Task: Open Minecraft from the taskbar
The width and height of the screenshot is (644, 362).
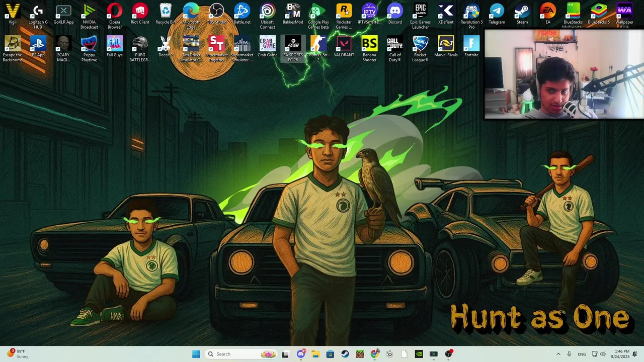Action: (360, 354)
